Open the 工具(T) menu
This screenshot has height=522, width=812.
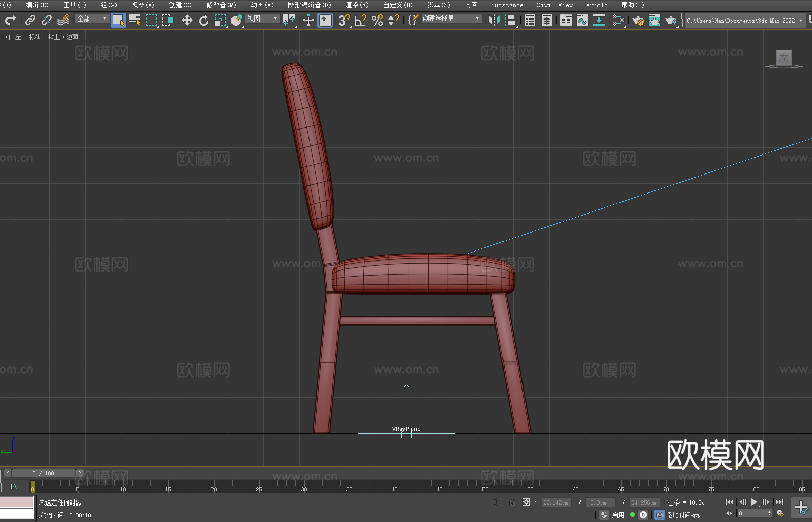[x=74, y=5]
